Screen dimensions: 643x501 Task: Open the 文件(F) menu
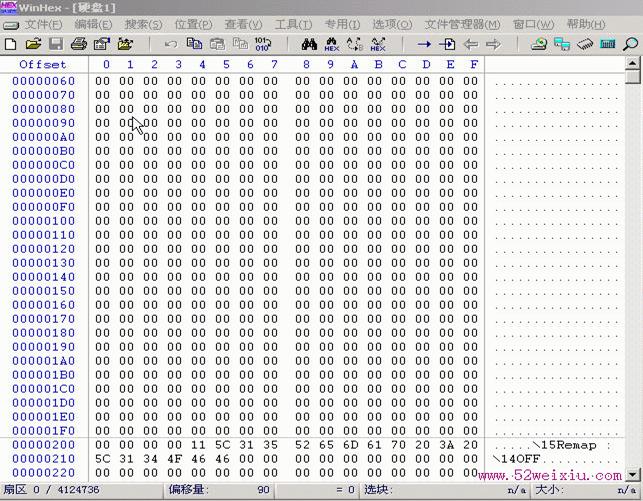click(43, 24)
